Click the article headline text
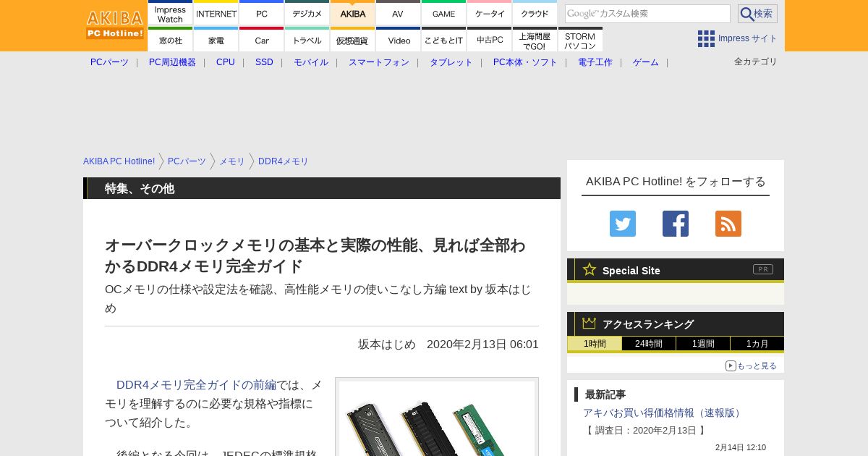Image resolution: width=868 pixels, height=456 pixels. (x=315, y=256)
